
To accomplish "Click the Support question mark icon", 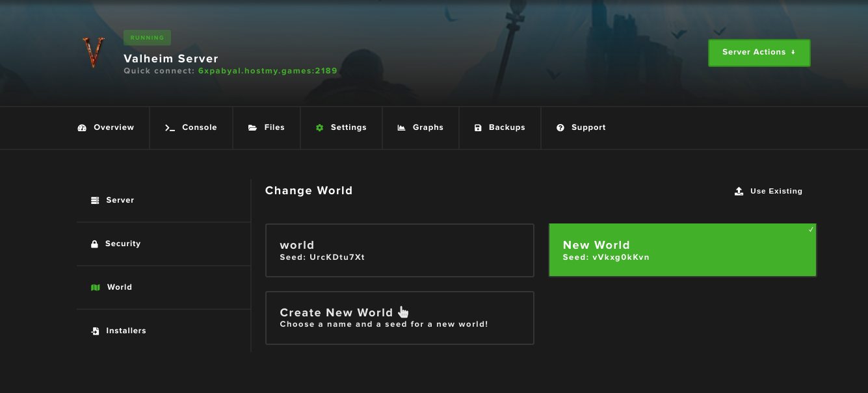I will click(x=560, y=128).
